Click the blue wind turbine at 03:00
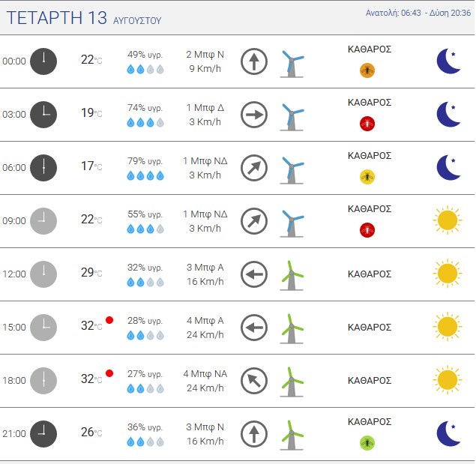This screenshot has height=464, width=476. (x=292, y=117)
